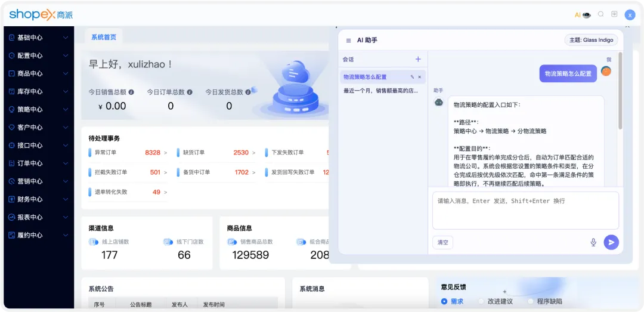
Task: Click the 8328 异常订单 count
Action: [153, 153]
